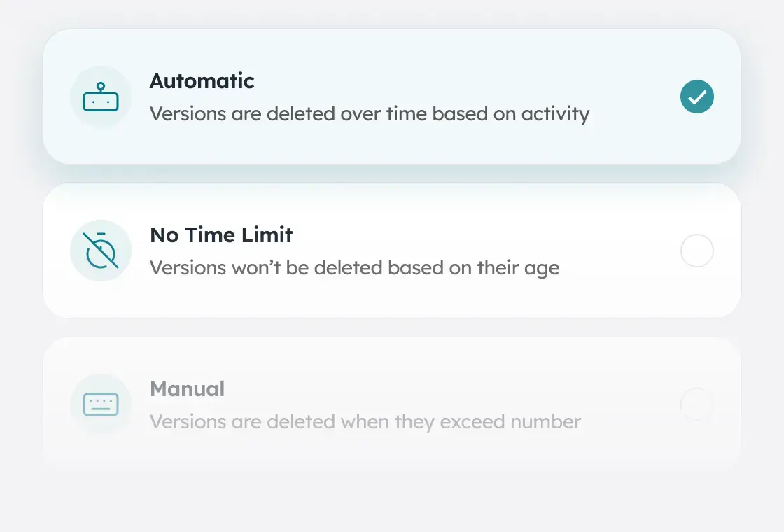Deselect the Automatic option checkmark
The image size is (784, 532).
[696, 97]
